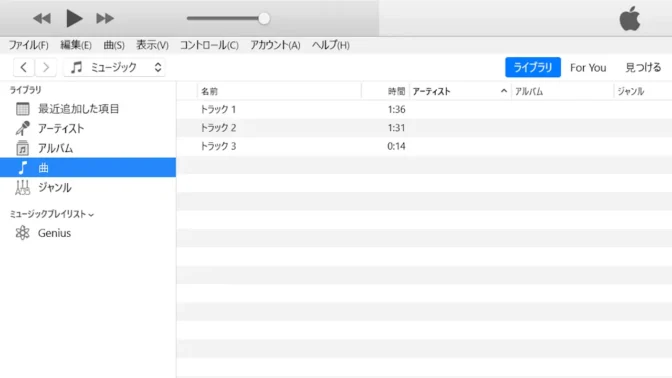Sort by the ジャンル column header
672x378 pixels.
point(630,91)
